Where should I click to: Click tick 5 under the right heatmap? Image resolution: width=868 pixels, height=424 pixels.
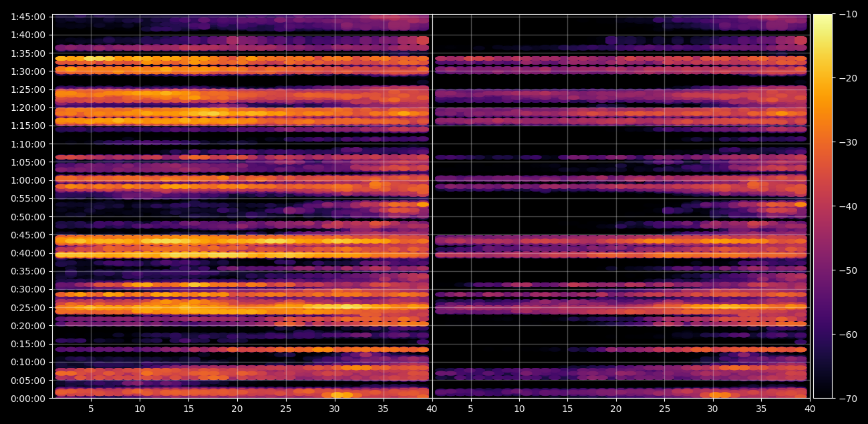point(470,409)
